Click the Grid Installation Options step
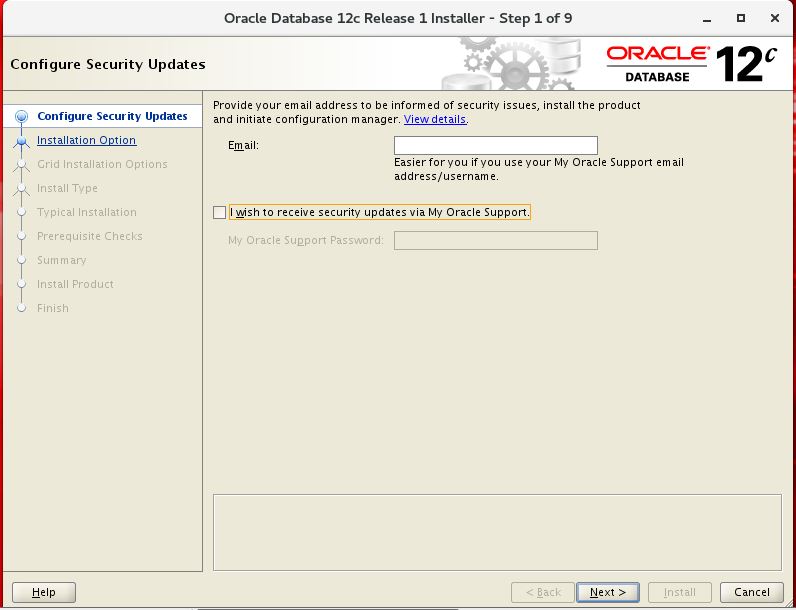This screenshot has width=796, height=610. pyautogui.click(x=102, y=164)
